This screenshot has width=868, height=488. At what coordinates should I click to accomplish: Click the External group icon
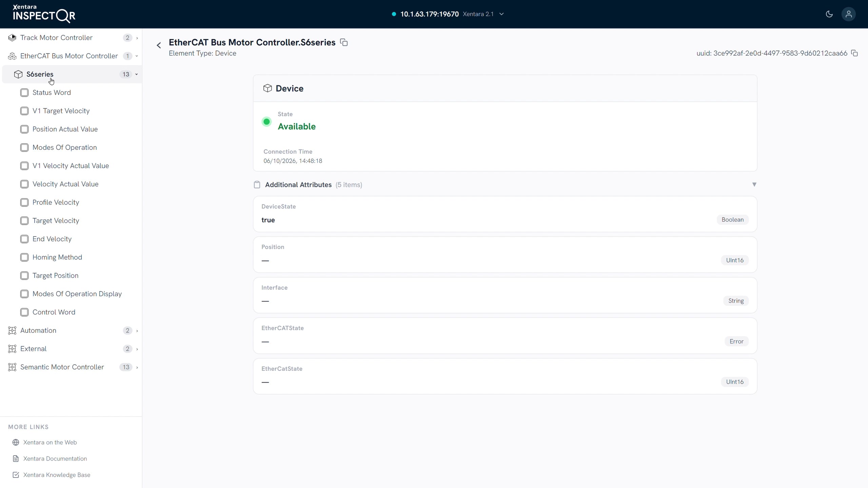12,349
